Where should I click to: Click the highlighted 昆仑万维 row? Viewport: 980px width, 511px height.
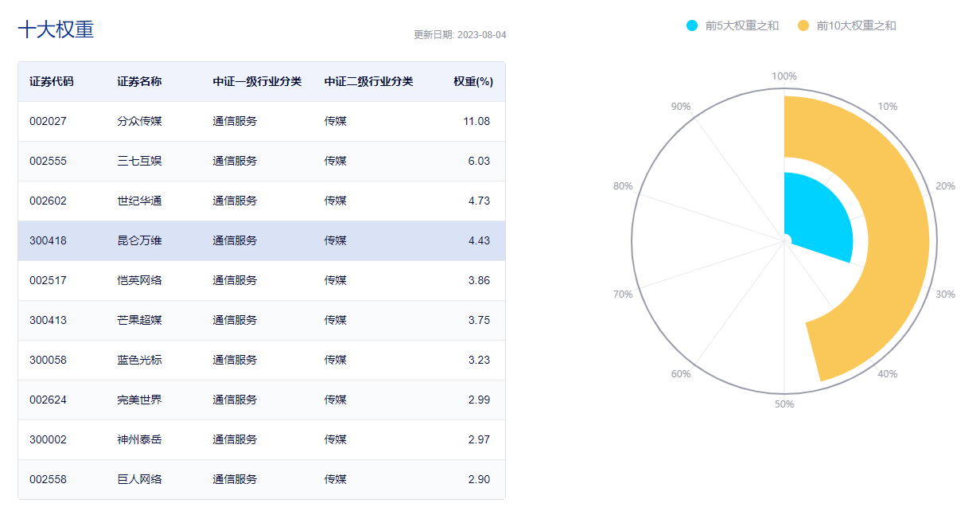pos(261,240)
